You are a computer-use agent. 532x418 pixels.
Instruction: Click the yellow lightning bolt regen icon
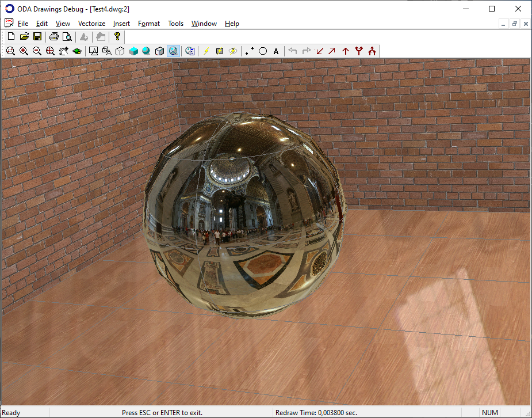[x=206, y=51]
